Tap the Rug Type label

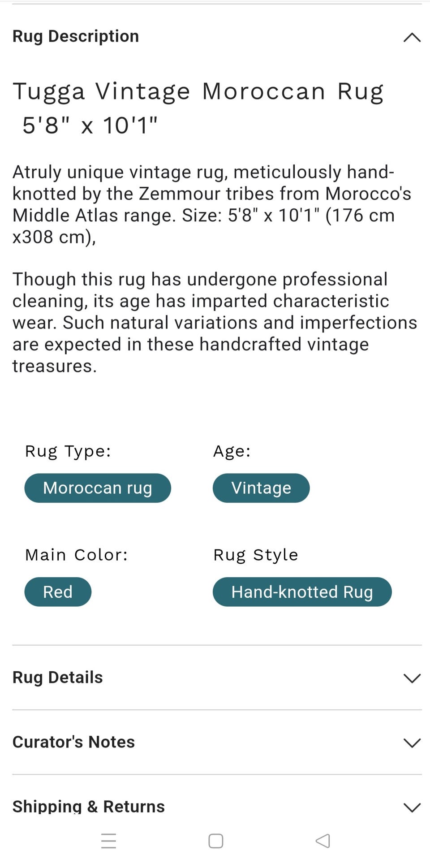point(68,451)
